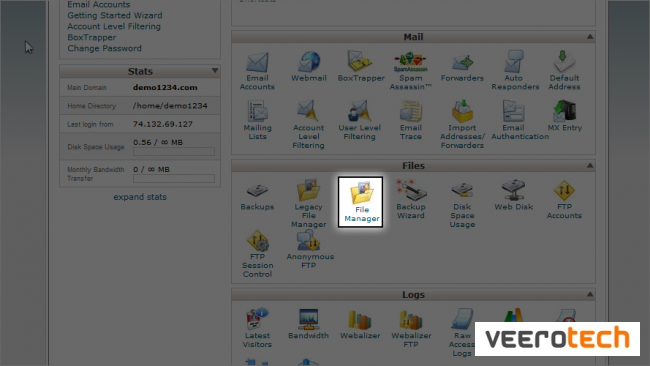Collapse the Files section arrow
Screen dimensions: 650x366
pyautogui.click(x=589, y=165)
